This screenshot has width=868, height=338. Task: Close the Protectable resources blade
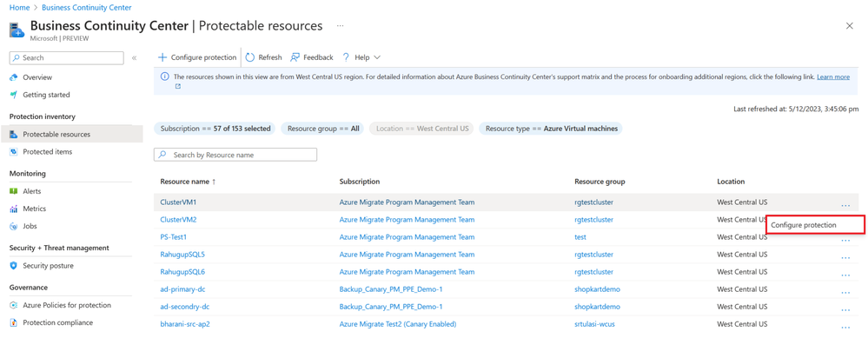pos(850,26)
